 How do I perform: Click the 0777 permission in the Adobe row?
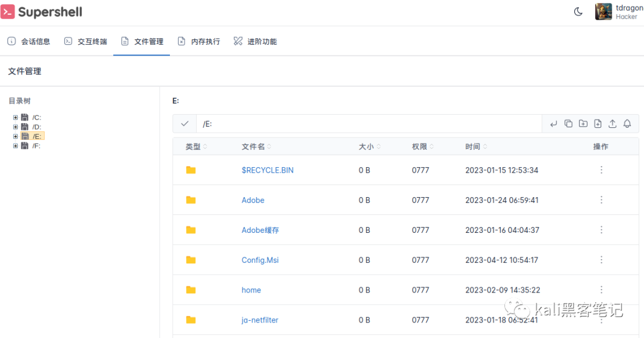[x=420, y=200]
